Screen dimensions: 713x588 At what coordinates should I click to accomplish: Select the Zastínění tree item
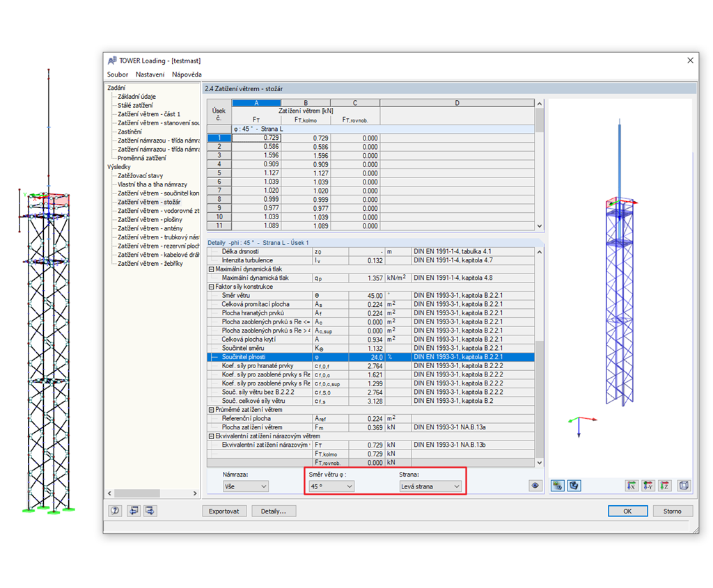point(130,131)
